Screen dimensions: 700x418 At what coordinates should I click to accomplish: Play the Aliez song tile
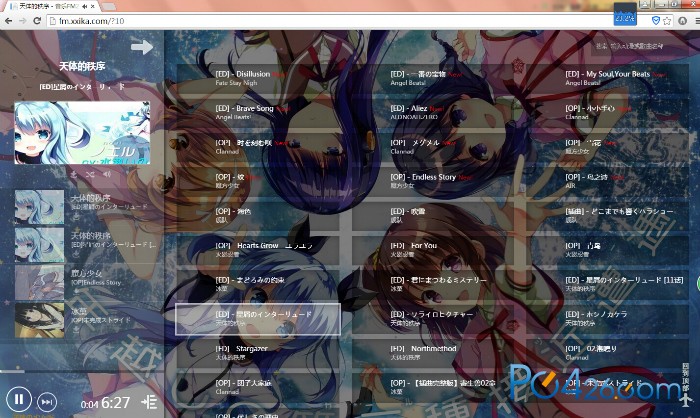tap(433, 113)
